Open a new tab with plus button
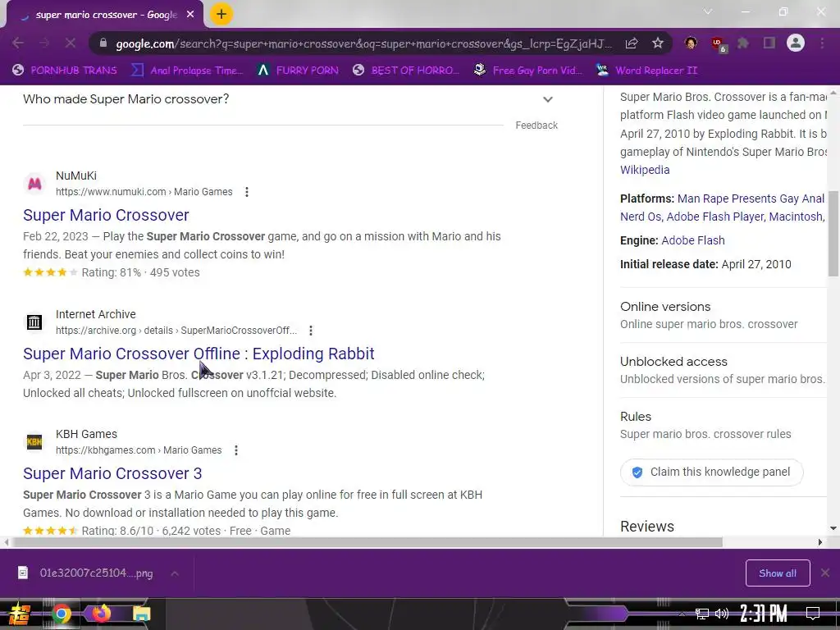The image size is (840, 630). tap(221, 15)
